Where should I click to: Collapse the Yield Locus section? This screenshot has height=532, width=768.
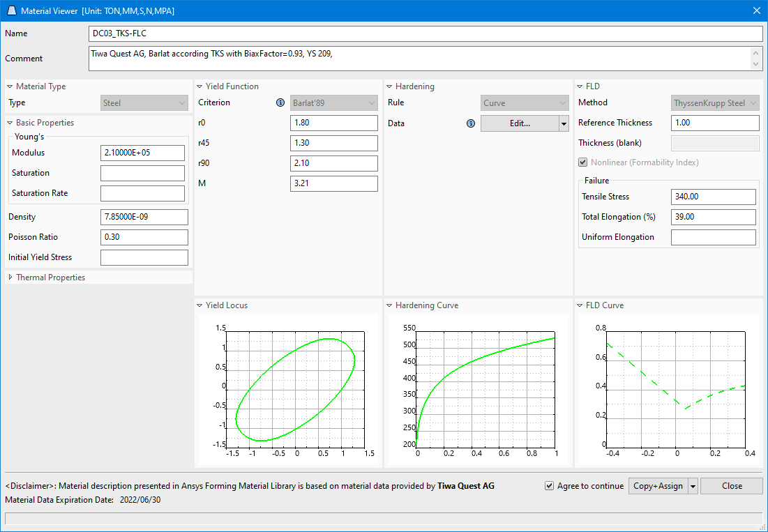[201, 305]
